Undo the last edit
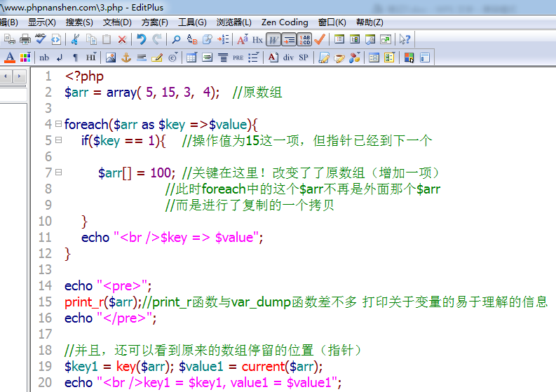The width and height of the screenshot is (556, 392). [142, 39]
